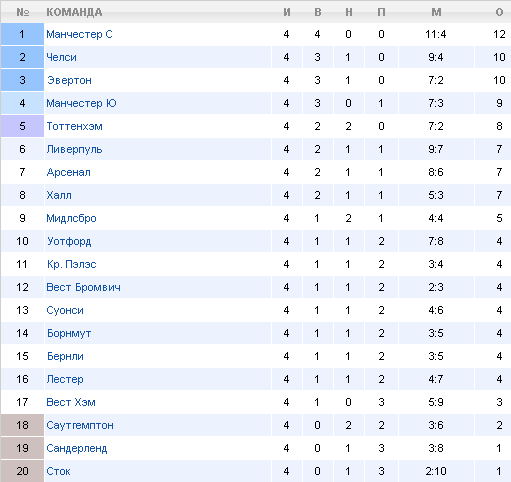Click the blue position 1 cell
Viewport: 511px width, 482px height.
pos(22,34)
